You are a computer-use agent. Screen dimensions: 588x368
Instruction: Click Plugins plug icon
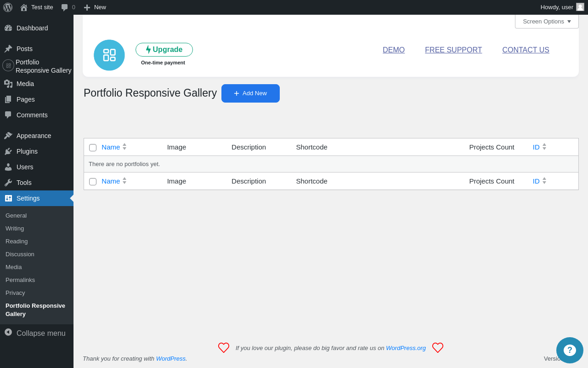[x=8, y=151]
